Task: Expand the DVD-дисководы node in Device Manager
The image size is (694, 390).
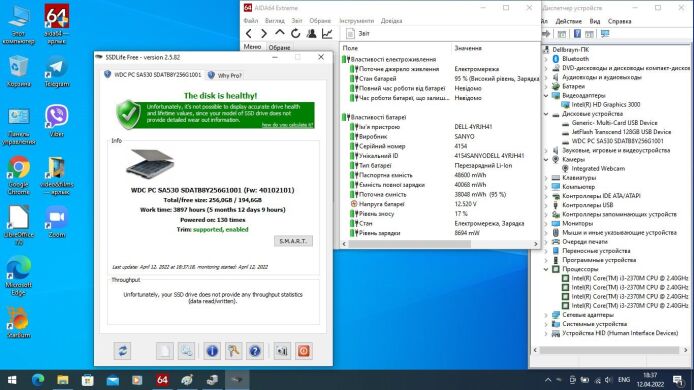Action: 546,68
